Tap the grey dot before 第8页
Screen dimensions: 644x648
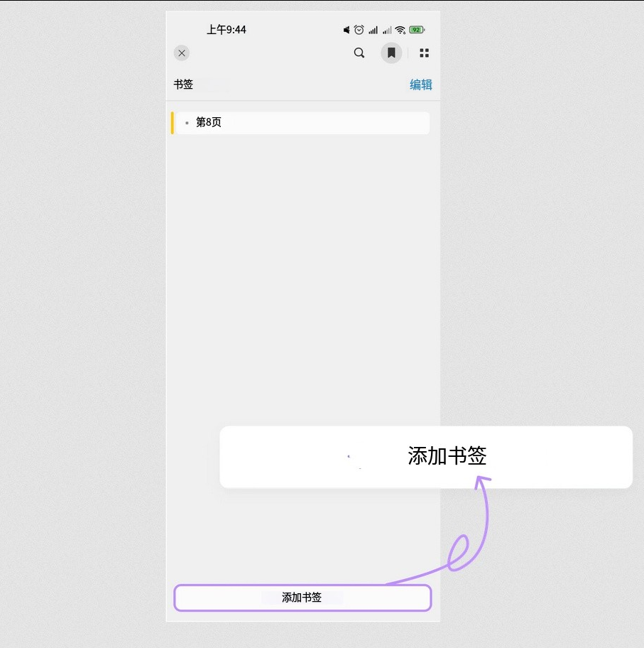click(x=186, y=122)
